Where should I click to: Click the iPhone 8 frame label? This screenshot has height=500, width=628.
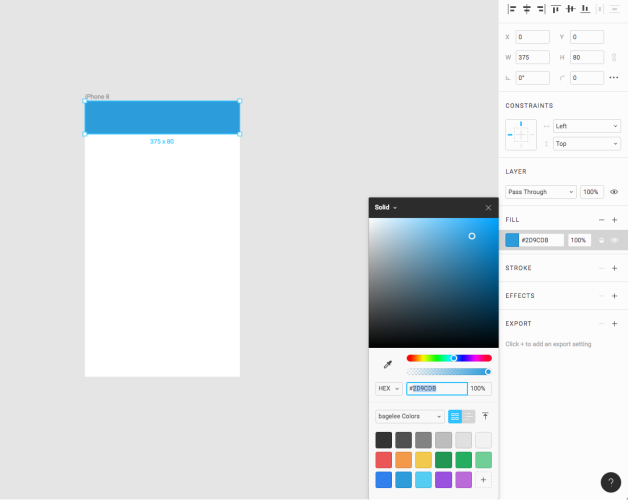97,97
